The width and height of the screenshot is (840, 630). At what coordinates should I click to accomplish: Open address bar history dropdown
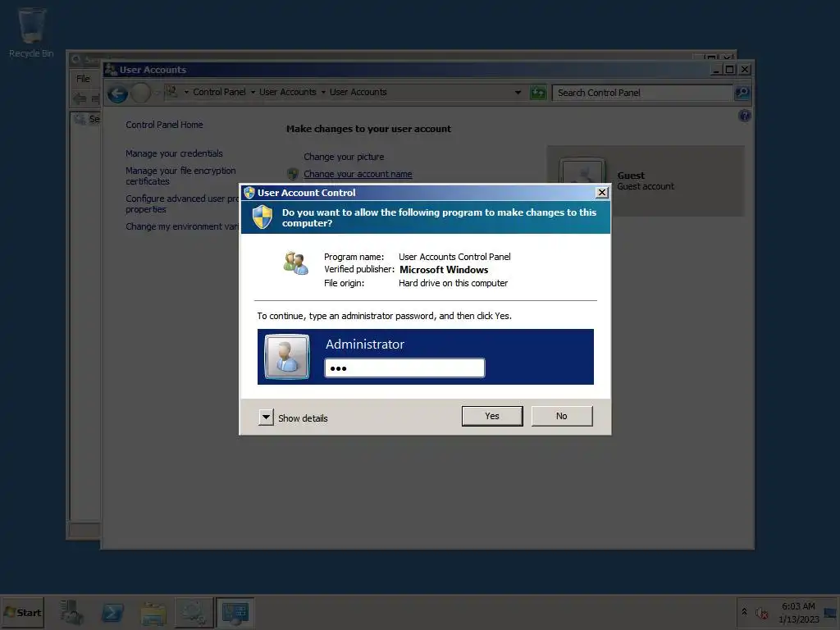[518, 93]
